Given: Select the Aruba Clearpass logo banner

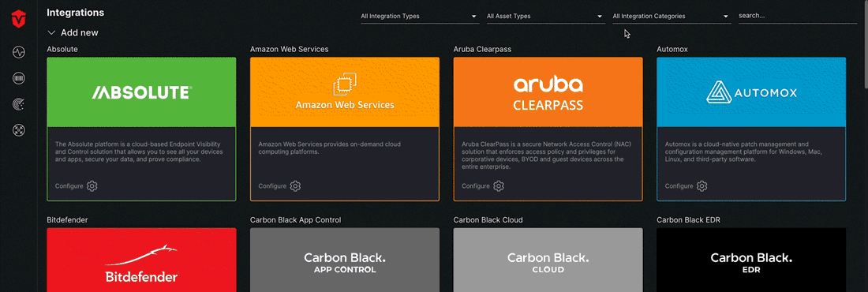Looking at the screenshot, I should pyautogui.click(x=548, y=92).
